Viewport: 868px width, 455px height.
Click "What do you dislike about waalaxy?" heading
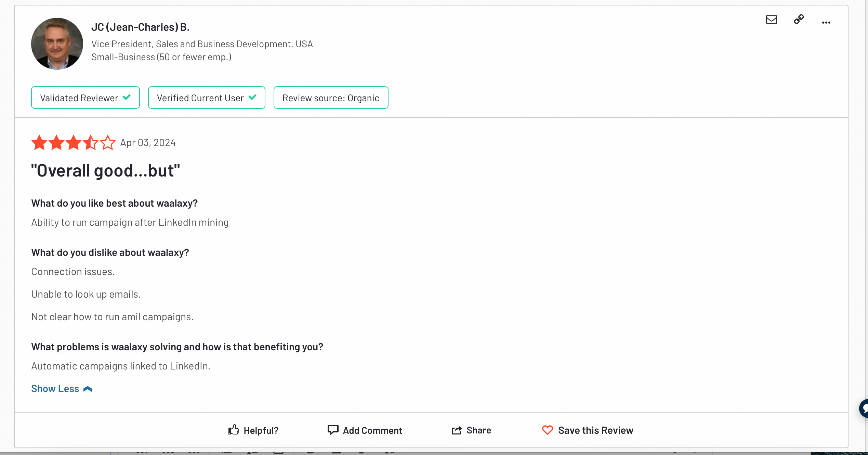[x=110, y=252]
